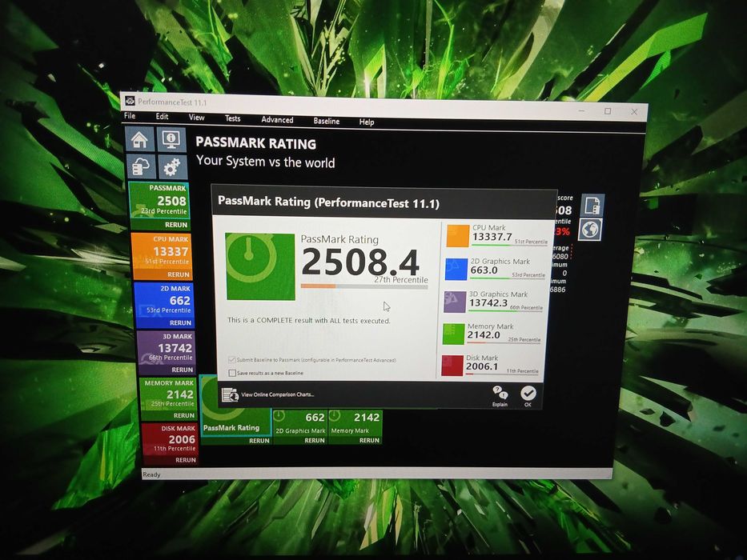
Task: Click the 13337.7 CPU Mark value
Action: click(492, 237)
